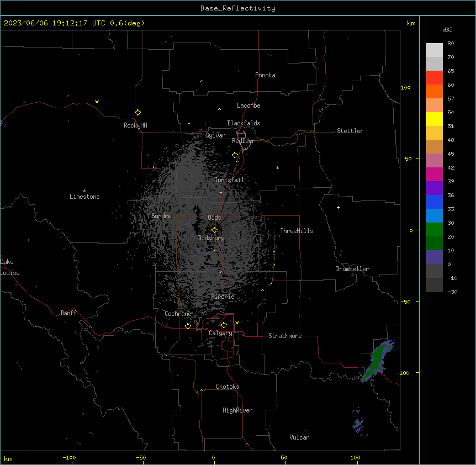This screenshot has height=465, width=476.
Task: Click the 80 value on legend
Action: [451, 44]
